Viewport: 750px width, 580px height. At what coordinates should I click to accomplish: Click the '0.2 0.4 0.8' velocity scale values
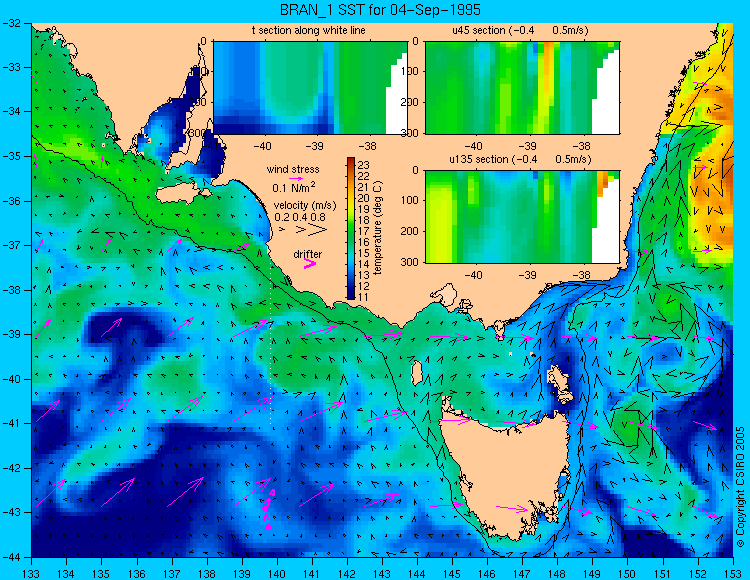point(299,217)
